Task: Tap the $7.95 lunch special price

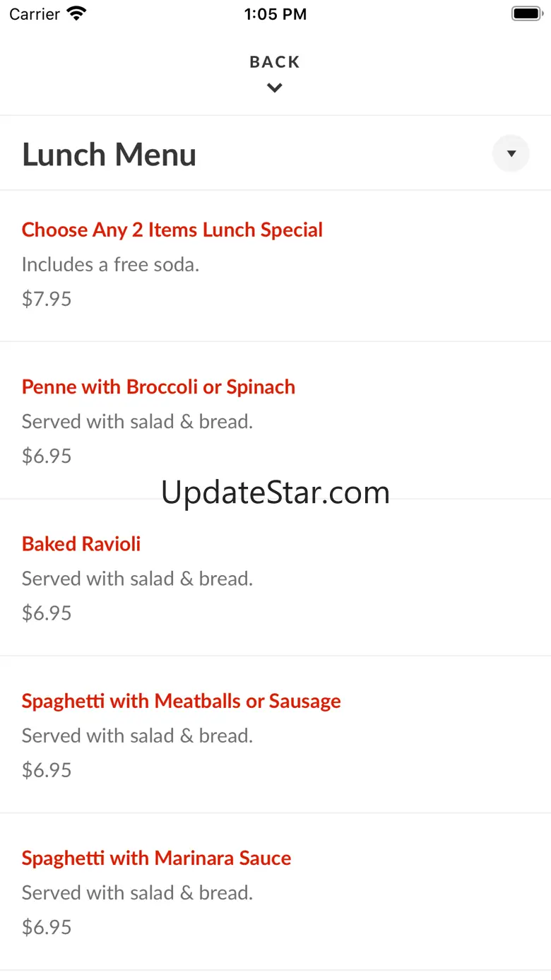Action: pos(47,299)
